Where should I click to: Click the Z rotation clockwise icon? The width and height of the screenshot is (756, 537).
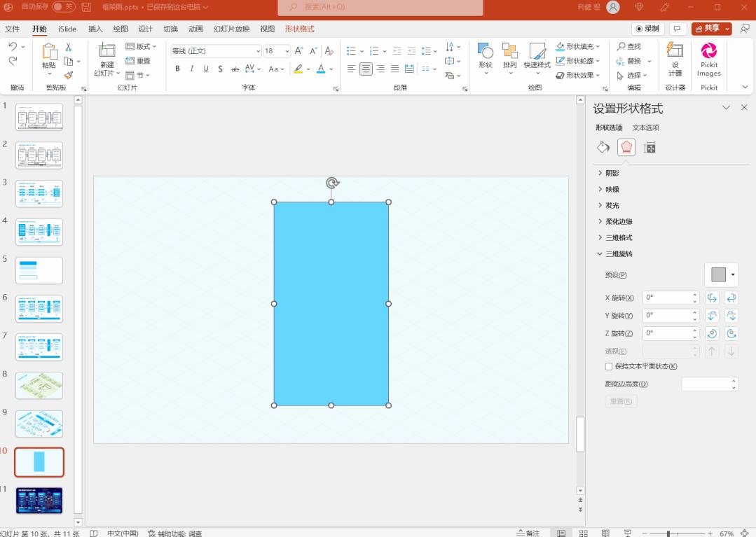pyautogui.click(x=713, y=333)
